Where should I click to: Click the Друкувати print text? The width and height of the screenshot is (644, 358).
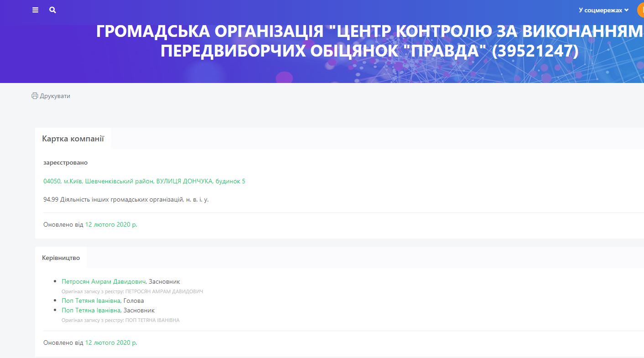[55, 96]
